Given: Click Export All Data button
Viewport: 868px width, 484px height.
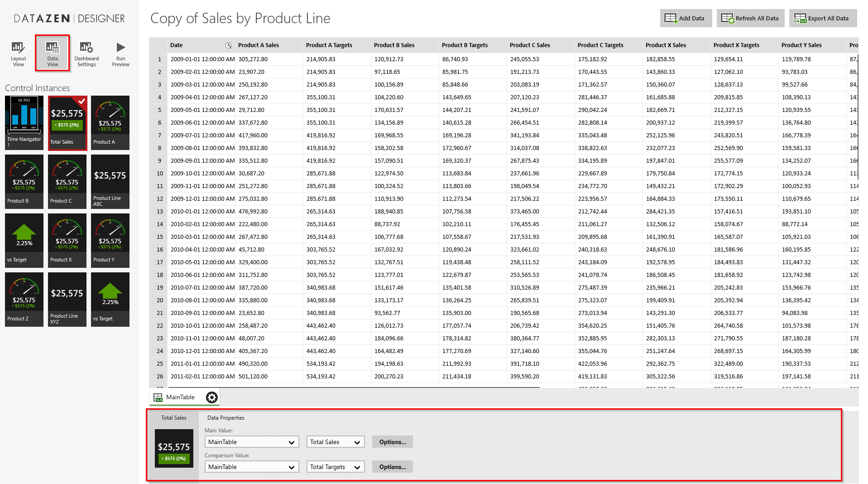Looking at the screenshot, I should pos(822,19).
